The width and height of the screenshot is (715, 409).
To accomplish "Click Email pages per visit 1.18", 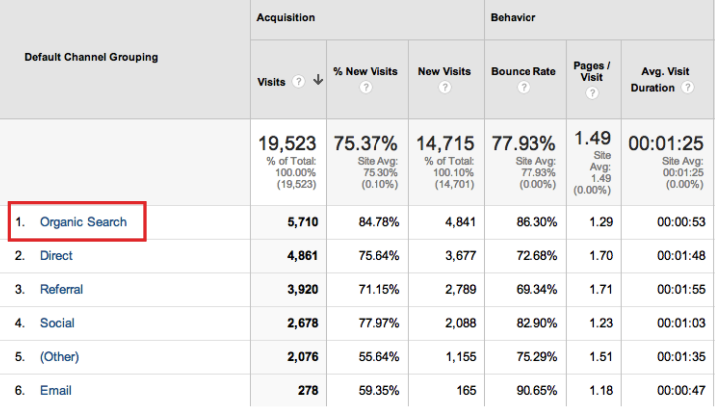I will [601, 391].
